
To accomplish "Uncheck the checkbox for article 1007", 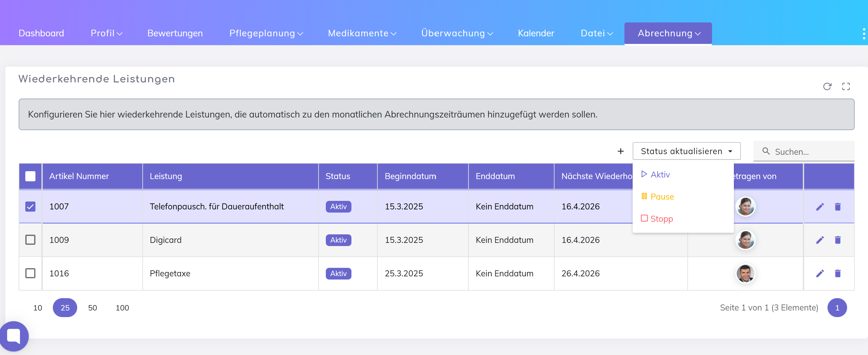I will pos(30,207).
